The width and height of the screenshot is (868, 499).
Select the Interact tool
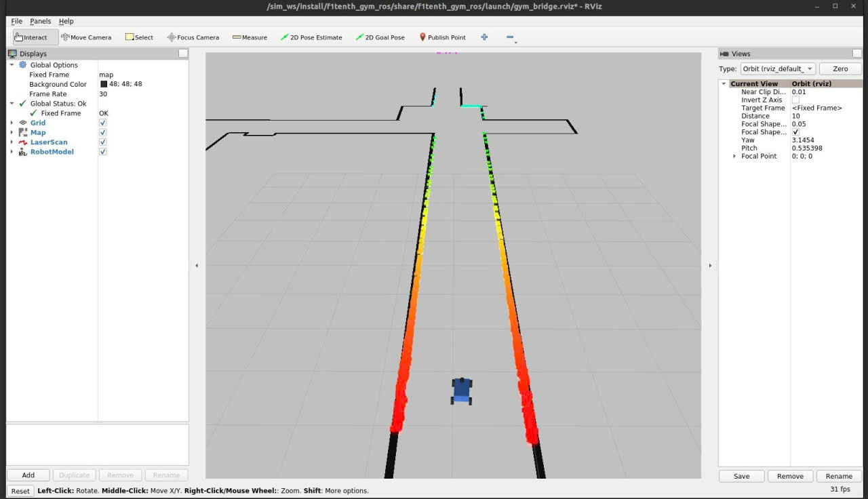[31, 37]
